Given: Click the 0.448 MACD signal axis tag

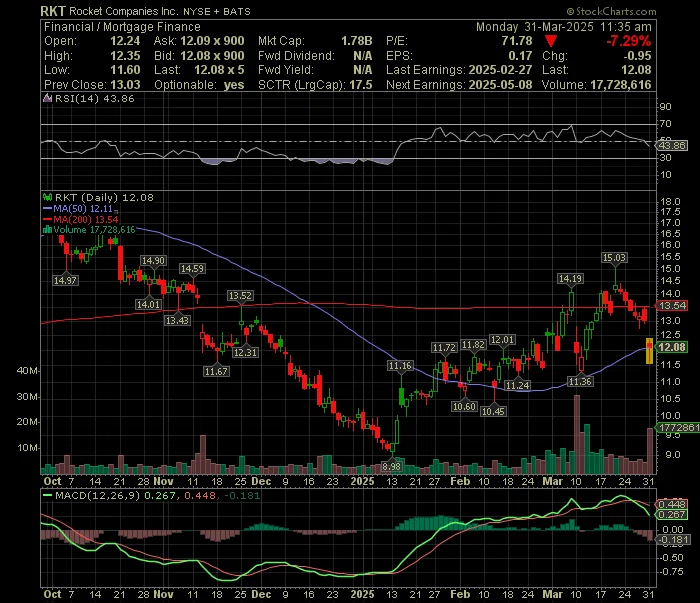Looking at the screenshot, I should (x=671, y=504).
